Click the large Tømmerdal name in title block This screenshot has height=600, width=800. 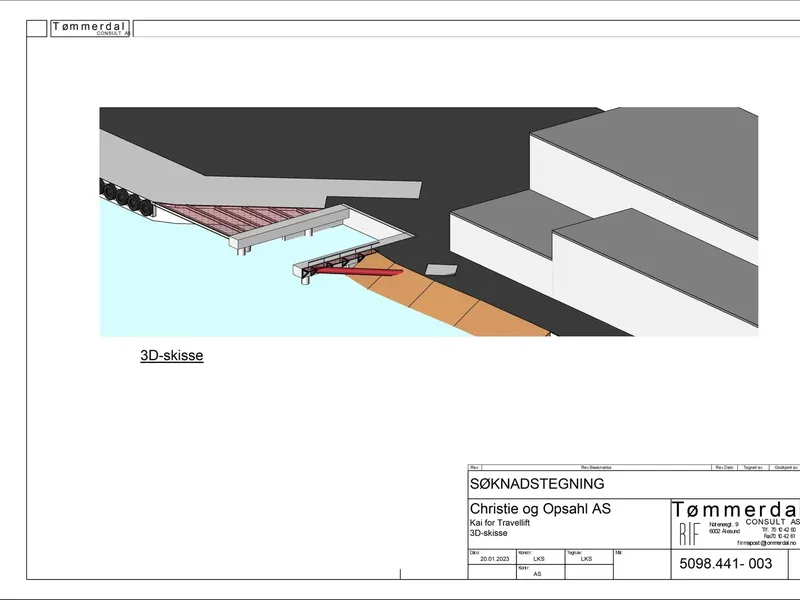pos(735,510)
